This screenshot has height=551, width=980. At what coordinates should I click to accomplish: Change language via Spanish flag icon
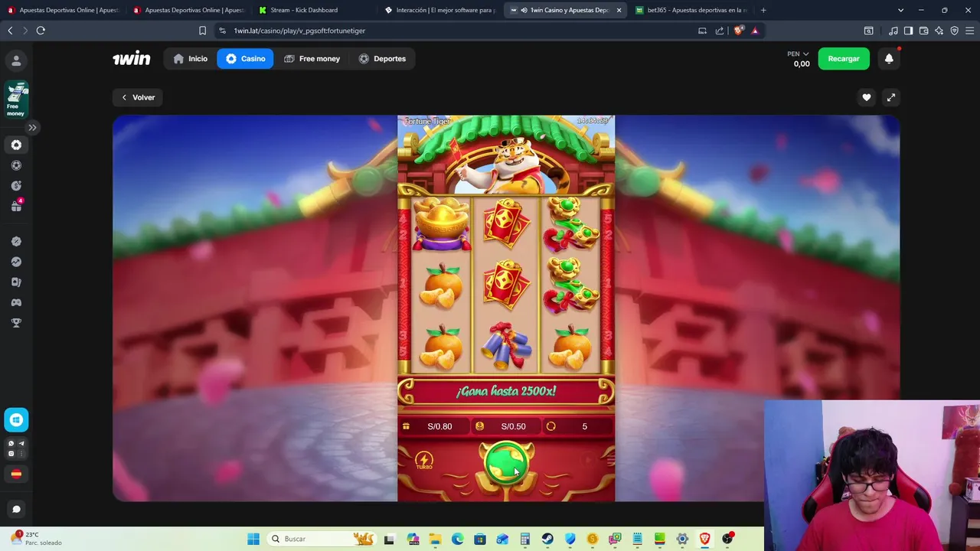pyautogui.click(x=16, y=474)
